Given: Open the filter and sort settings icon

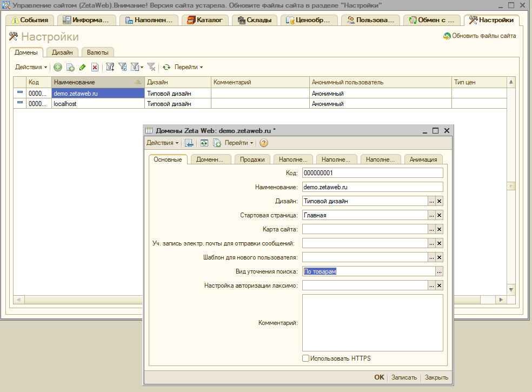Looking at the screenshot, I should click(x=110, y=67).
